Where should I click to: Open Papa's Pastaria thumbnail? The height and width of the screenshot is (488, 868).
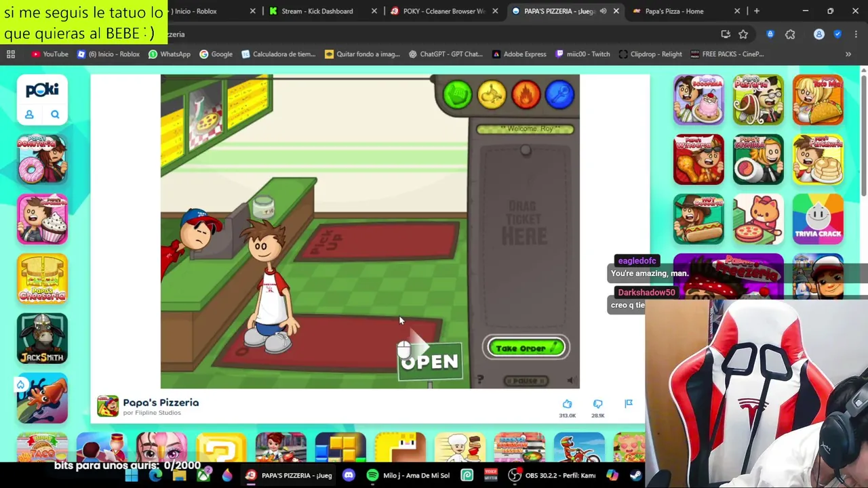(758, 100)
